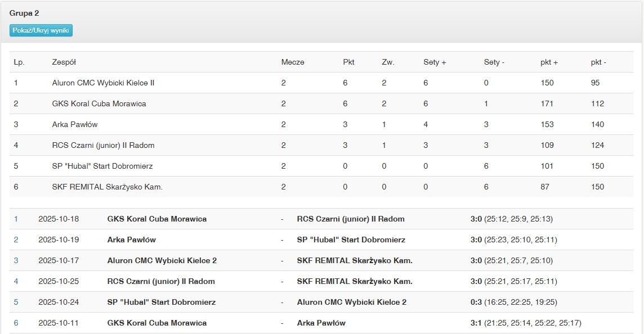Select Arka Pawłów in the standings table
This screenshot has height=334, width=644.
pyautogui.click(x=75, y=124)
